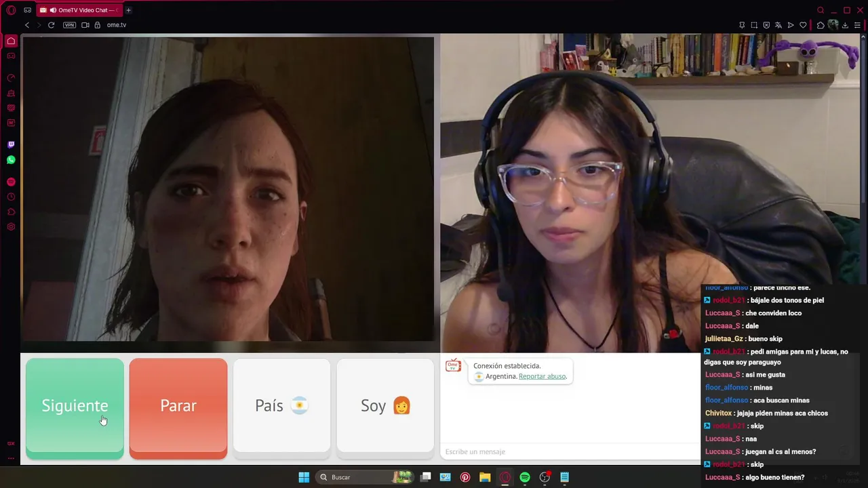
Task: Click chat line 'che conviden loco'
Action: 772,313
